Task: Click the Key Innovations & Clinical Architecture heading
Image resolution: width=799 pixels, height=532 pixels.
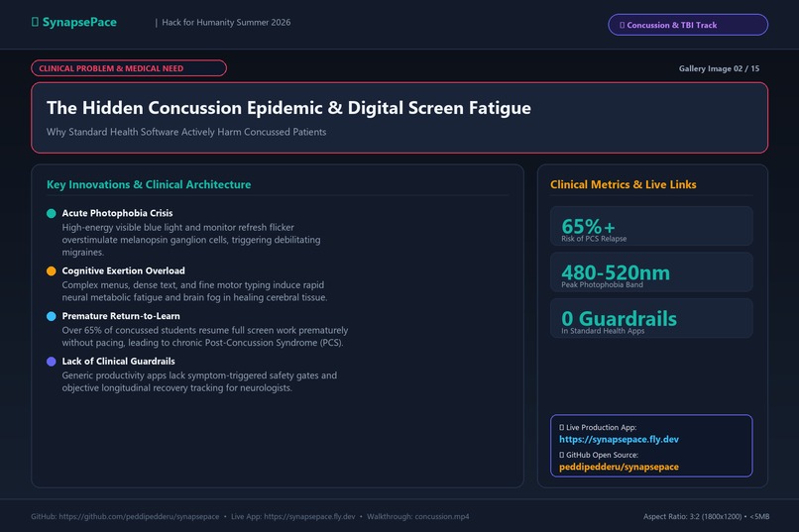Action: click(x=149, y=184)
